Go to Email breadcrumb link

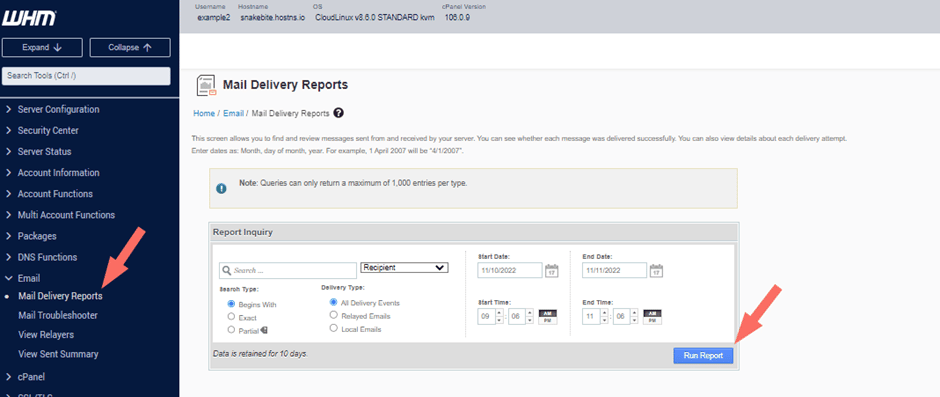coord(233,113)
